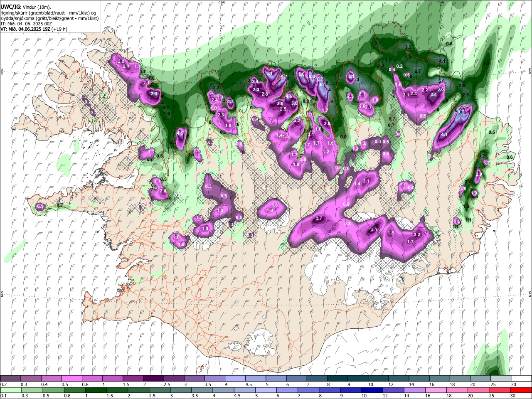Viewport: 532px width, 399px height.
Task: Click the 15W longitude label at the top edge
Action: (440, 2)
